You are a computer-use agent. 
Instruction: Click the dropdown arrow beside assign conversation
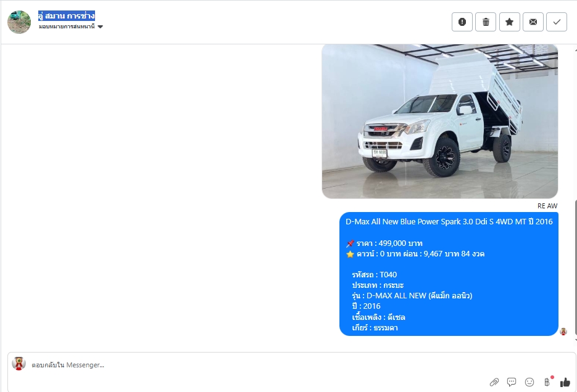click(x=101, y=27)
